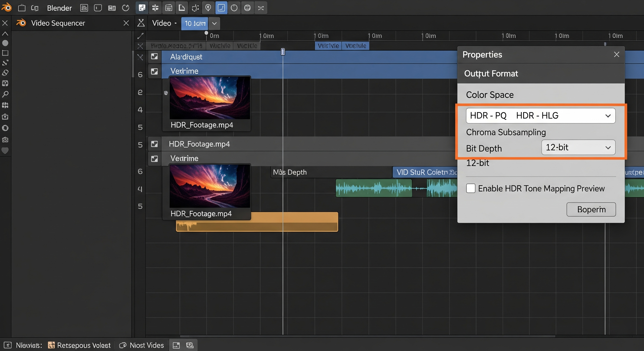Viewport: 644px width, 351px height.
Task: Close the Properties panel
Action: pyautogui.click(x=617, y=54)
